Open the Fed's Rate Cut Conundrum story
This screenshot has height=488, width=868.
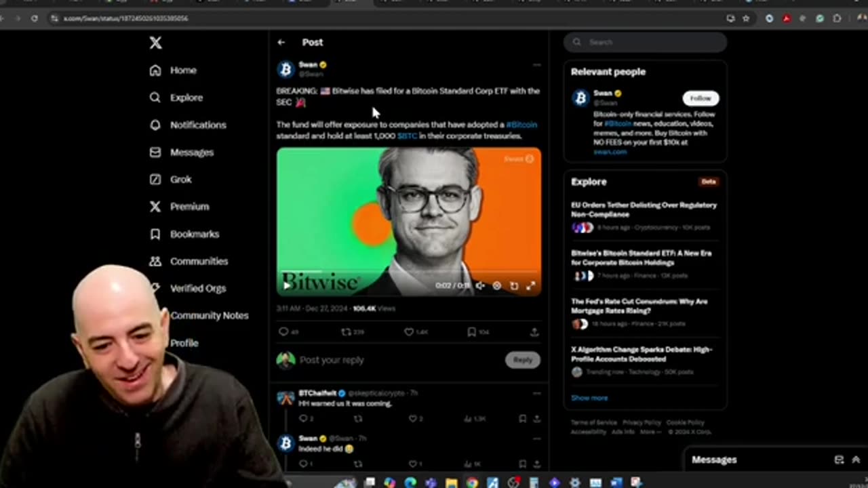pos(639,306)
